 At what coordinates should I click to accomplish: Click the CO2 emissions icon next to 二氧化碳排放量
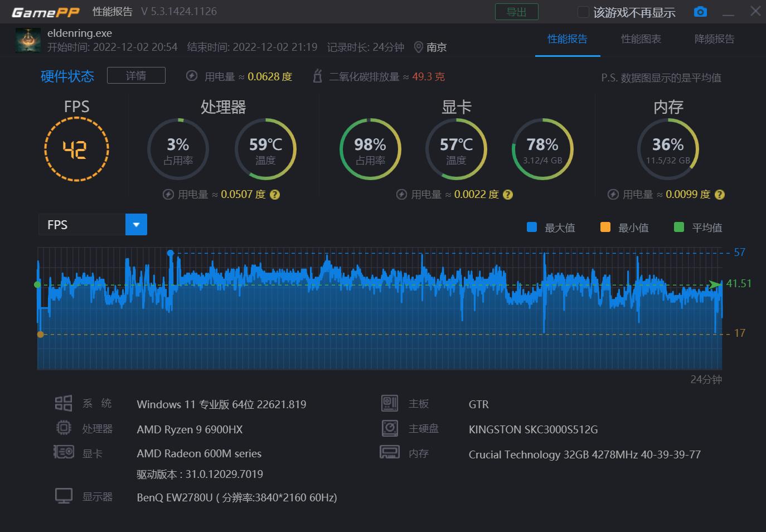click(317, 76)
